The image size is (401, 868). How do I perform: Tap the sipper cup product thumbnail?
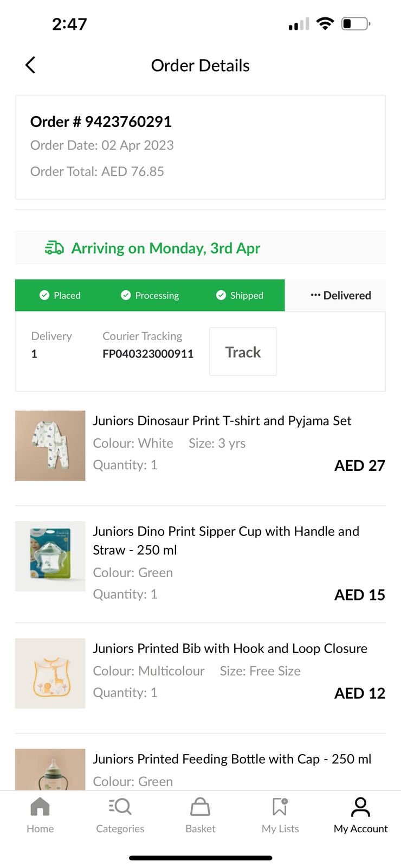point(50,556)
